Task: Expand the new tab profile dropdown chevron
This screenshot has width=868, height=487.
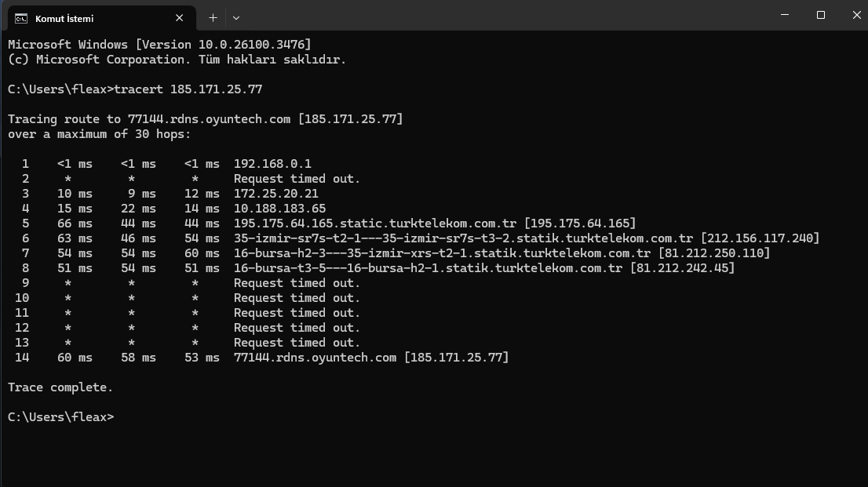Action: tap(236, 17)
